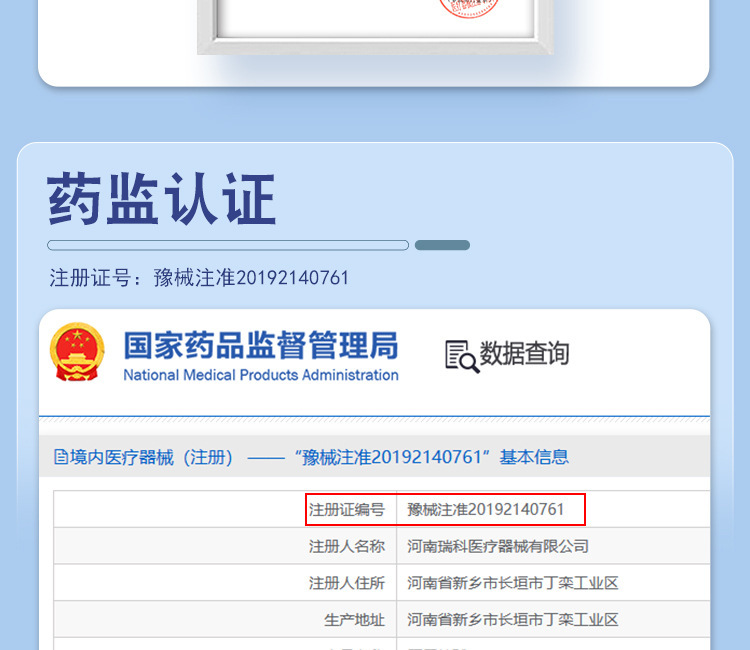Select the 境内医疗器械（注册） heading
Image resolution: width=750 pixels, height=650 pixels.
click(152, 458)
